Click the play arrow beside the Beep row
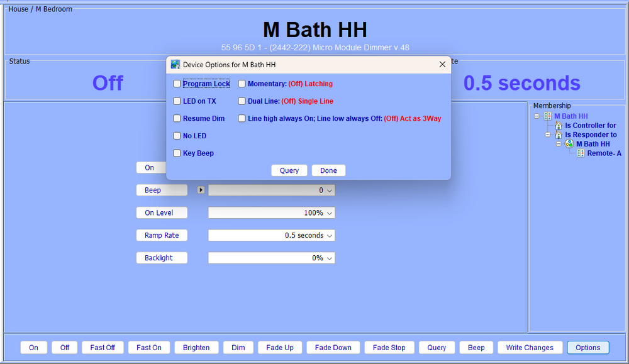Image resolution: width=629 pixels, height=364 pixels. click(201, 190)
